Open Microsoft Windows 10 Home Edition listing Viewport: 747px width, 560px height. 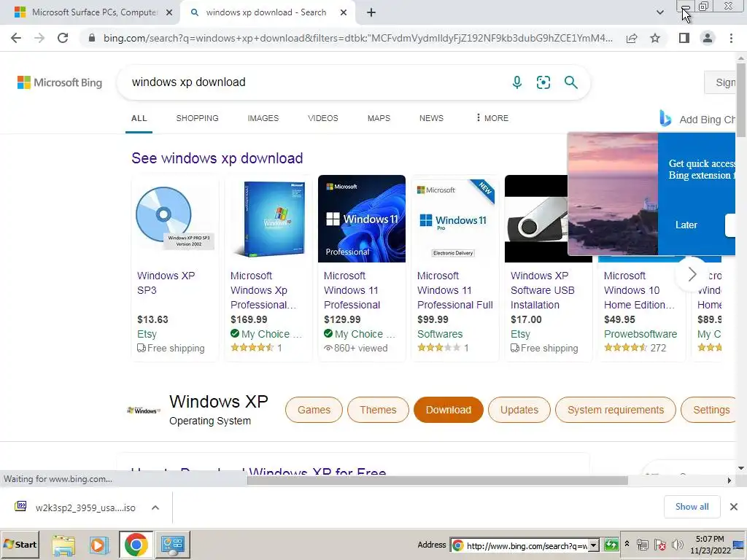click(639, 290)
